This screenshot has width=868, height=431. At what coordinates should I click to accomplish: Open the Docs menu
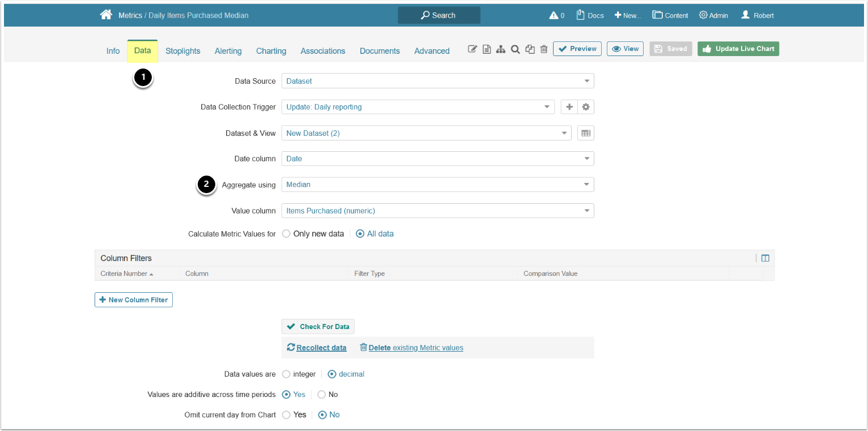pos(590,15)
